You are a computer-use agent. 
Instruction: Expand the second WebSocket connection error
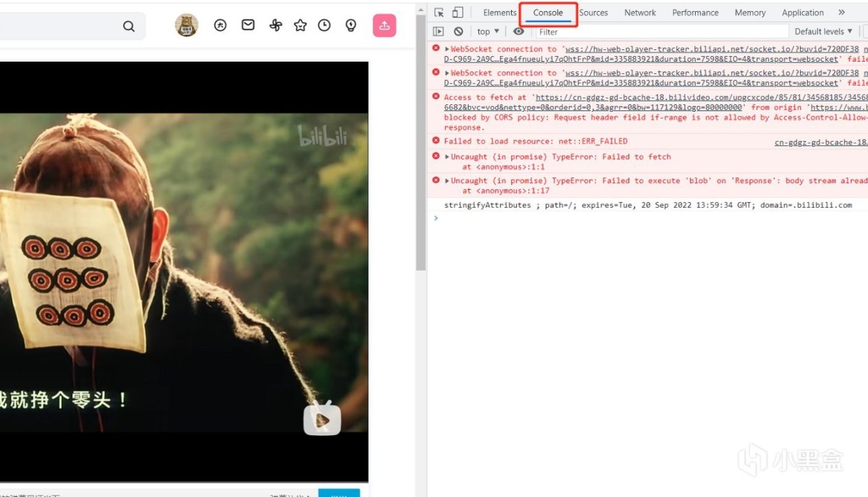[x=447, y=73]
